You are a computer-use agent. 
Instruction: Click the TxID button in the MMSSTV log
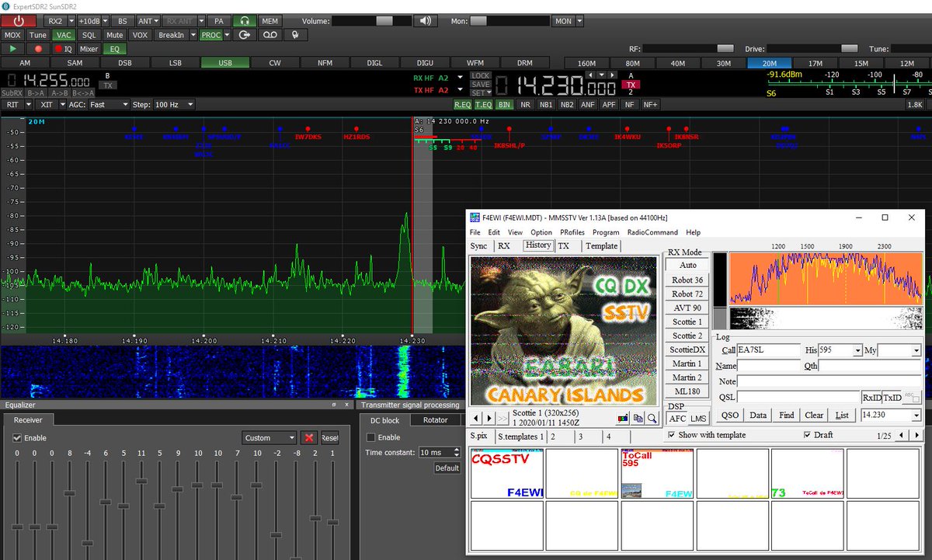pyautogui.click(x=892, y=397)
